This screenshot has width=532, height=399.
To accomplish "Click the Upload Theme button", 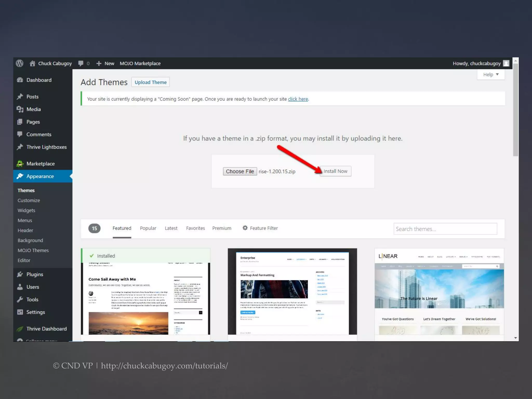I will click(150, 82).
